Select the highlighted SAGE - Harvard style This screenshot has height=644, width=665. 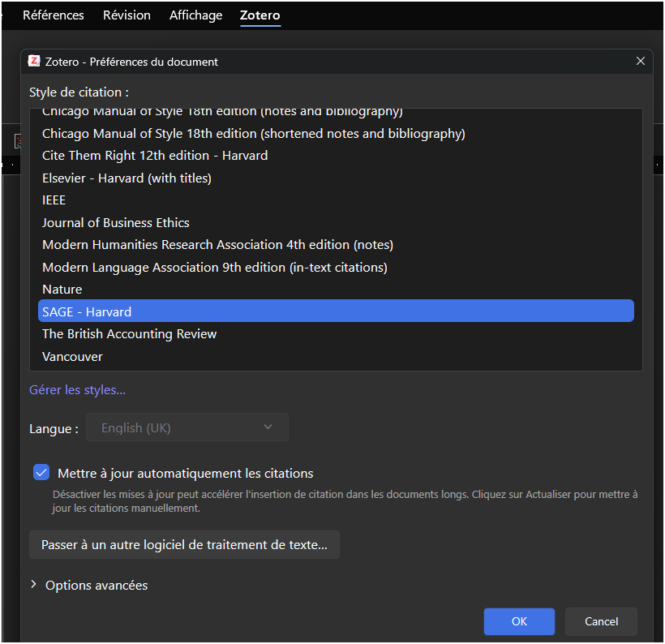(x=336, y=311)
